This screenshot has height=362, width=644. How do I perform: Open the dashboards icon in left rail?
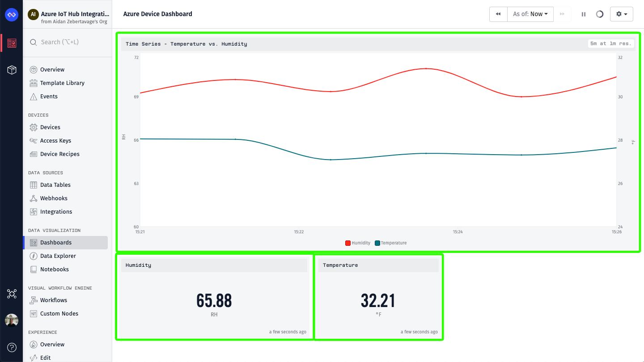[x=12, y=43]
